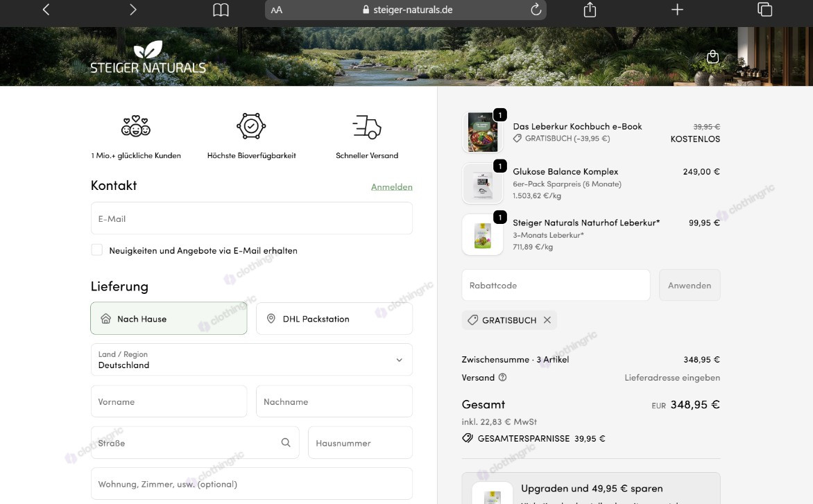The width and height of the screenshot is (813, 504).
Task: Click the 348,95 € Gesamt total
Action: (695, 405)
